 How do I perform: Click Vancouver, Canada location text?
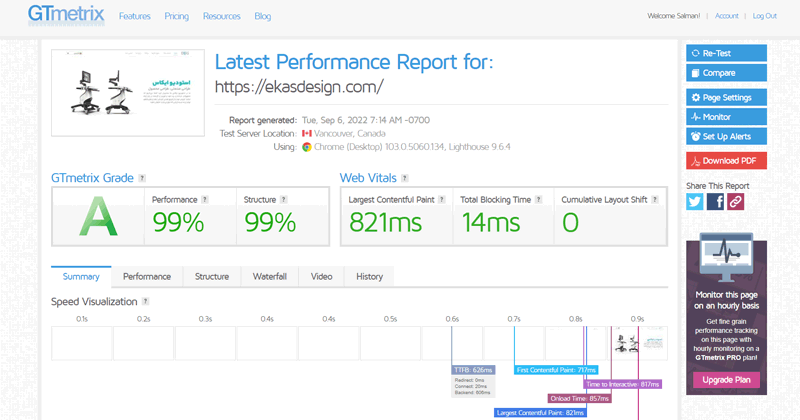pos(349,134)
